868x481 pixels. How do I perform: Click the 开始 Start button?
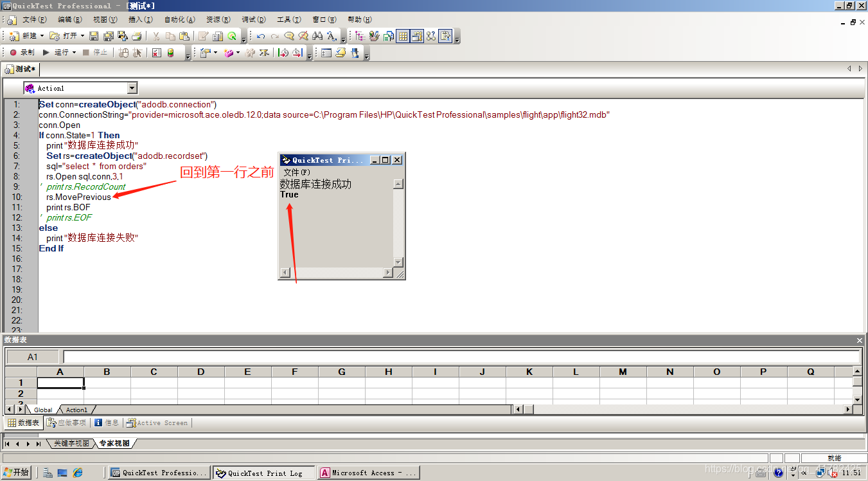pyautogui.click(x=17, y=473)
